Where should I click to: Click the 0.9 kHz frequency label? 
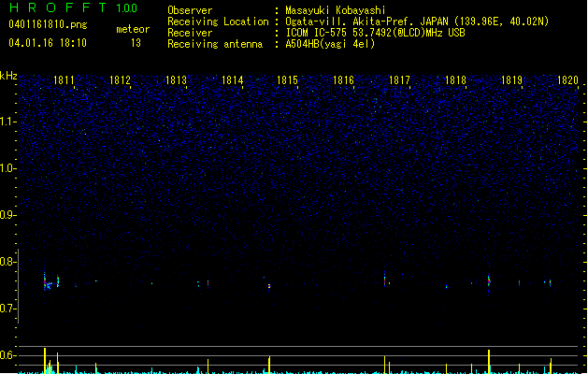pyautogui.click(x=7, y=215)
